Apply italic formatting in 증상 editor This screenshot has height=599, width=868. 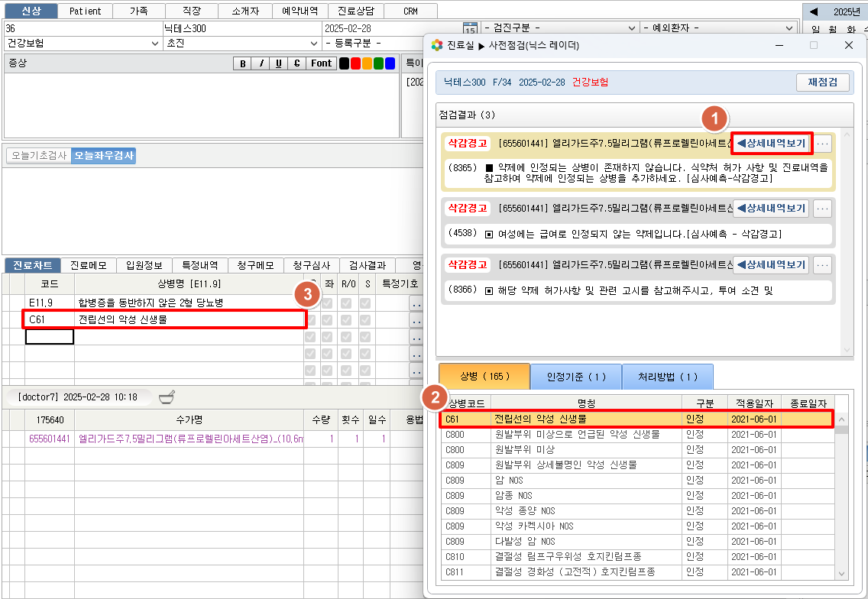coord(261,63)
